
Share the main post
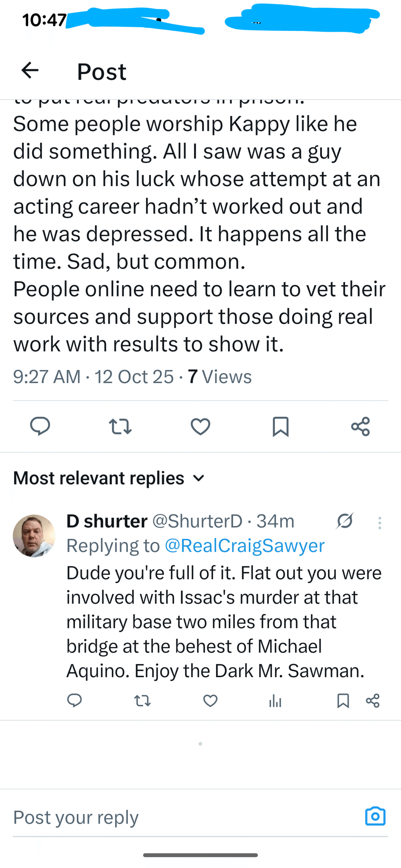(360, 426)
